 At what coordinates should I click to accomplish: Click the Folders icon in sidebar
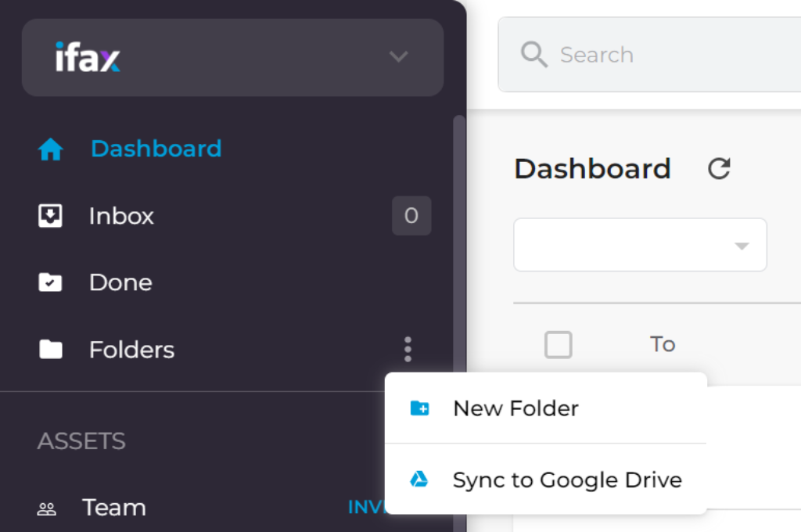(x=51, y=350)
